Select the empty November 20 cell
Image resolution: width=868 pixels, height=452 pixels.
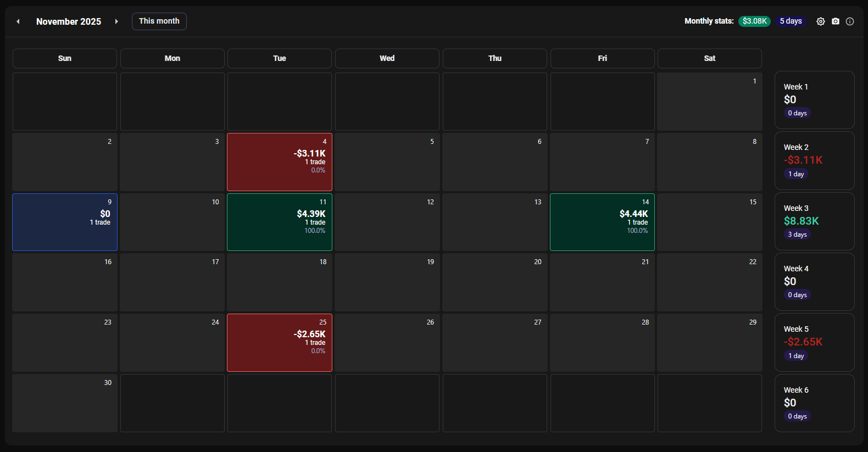[494, 282]
